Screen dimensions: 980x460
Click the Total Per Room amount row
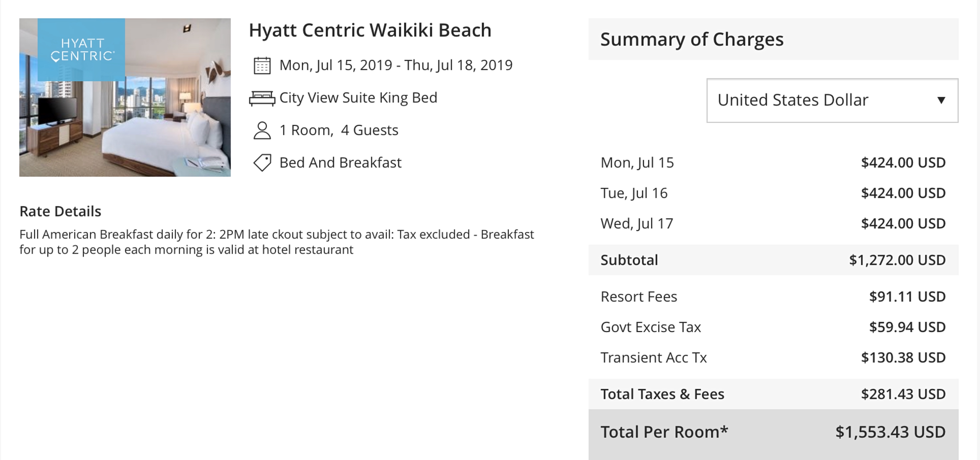pyautogui.click(x=773, y=432)
